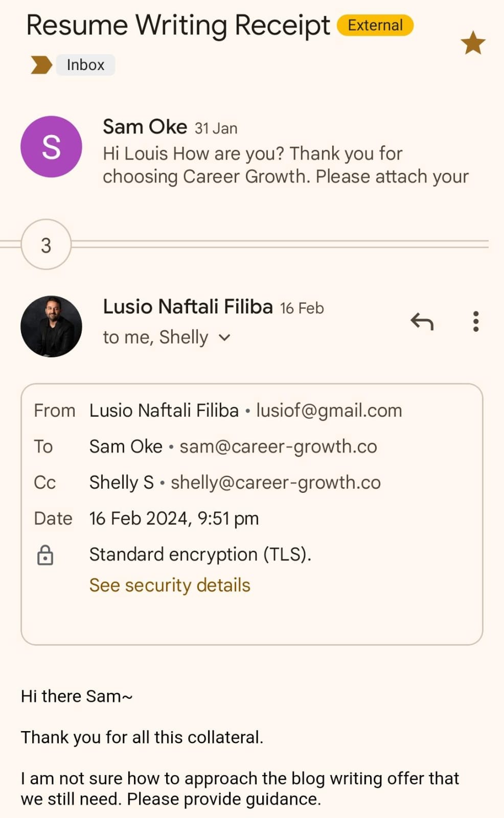Image resolution: width=504 pixels, height=818 pixels.
Task: Expand the 3 collapsed messages circle
Action: (x=46, y=245)
